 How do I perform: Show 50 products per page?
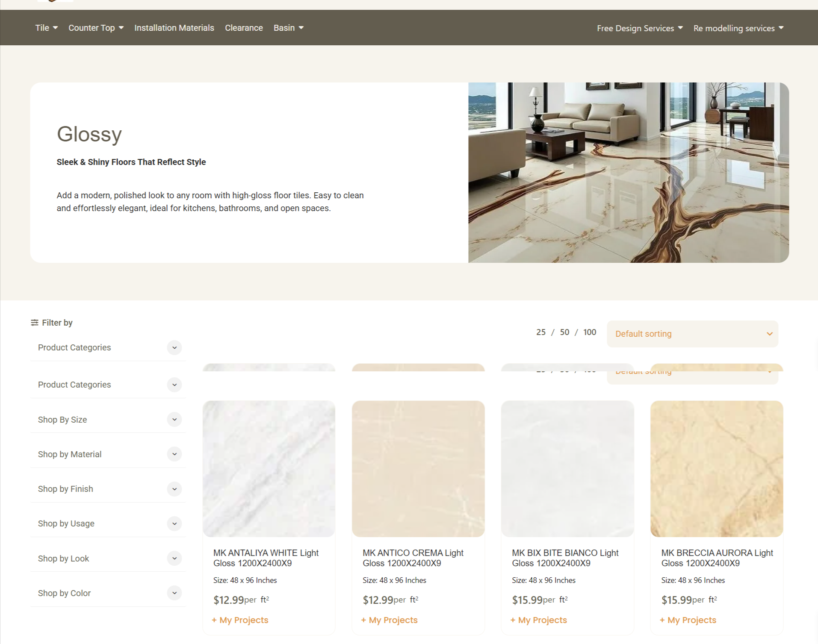[x=564, y=332]
